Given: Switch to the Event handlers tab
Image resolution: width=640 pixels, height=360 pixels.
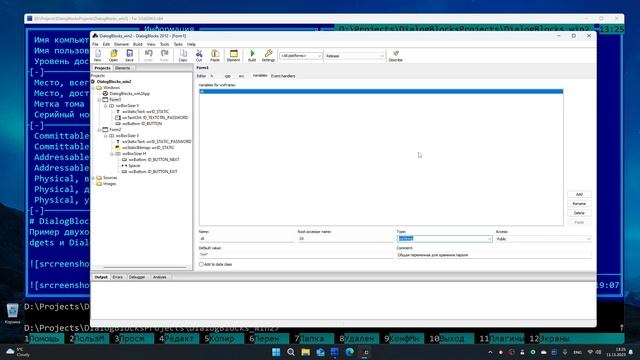Looking at the screenshot, I should [x=283, y=76].
